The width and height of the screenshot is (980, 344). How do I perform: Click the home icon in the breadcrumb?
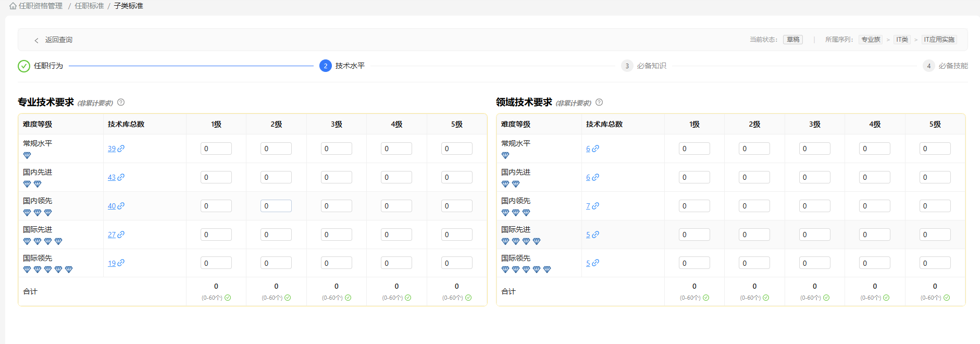pos(13,6)
